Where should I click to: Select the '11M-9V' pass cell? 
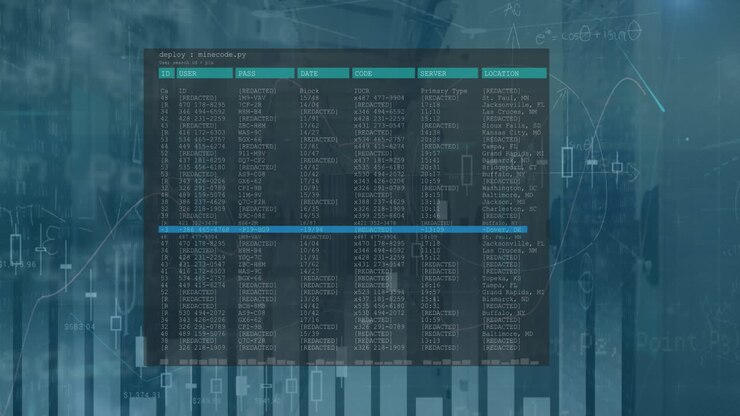coord(250,195)
